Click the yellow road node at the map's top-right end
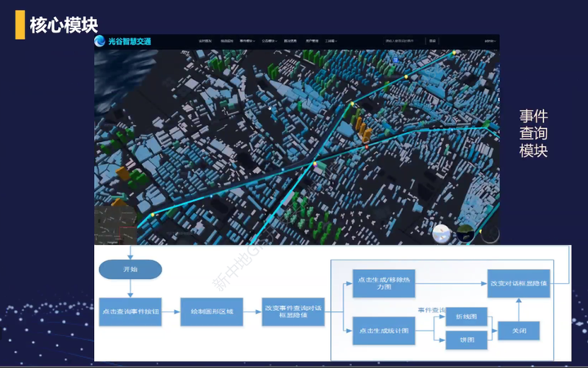Image resolution: width=588 pixels, height=368 pixels. (x=454, y=53)
